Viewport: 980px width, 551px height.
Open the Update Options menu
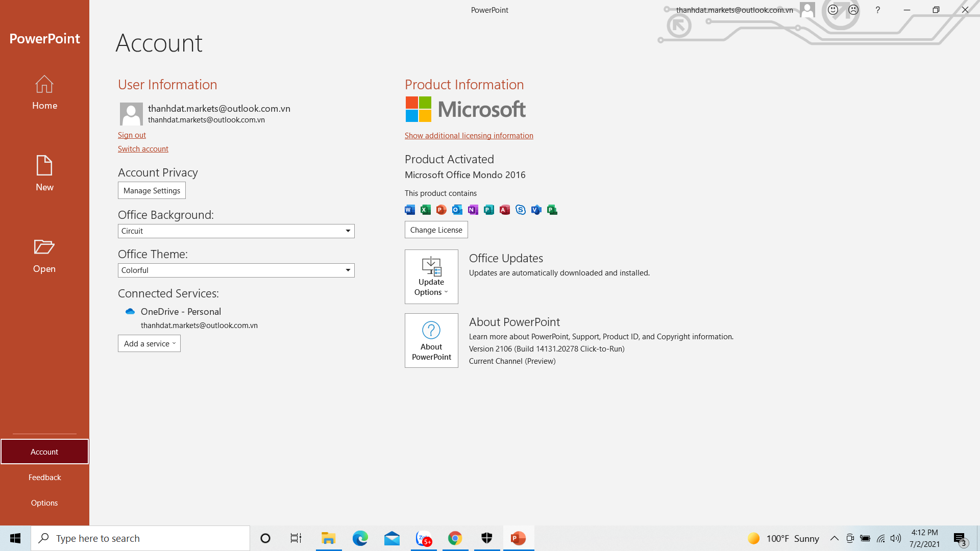tap(431, 277)
